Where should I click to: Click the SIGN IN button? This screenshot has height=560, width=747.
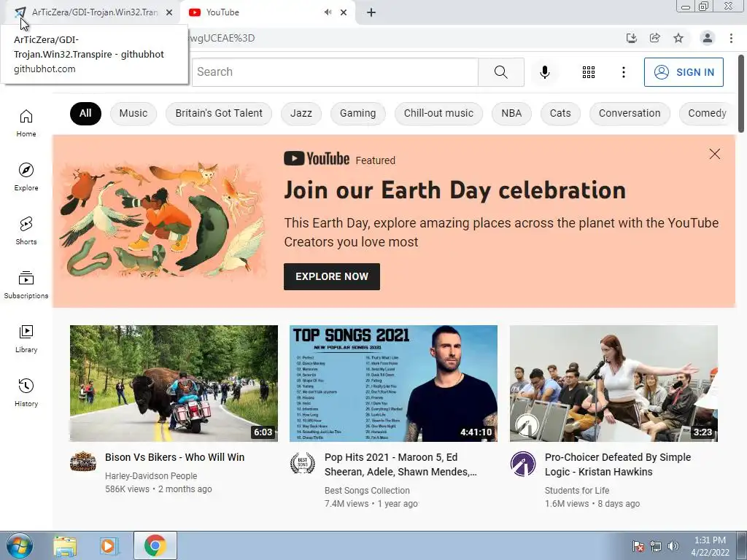coord(684,72)
